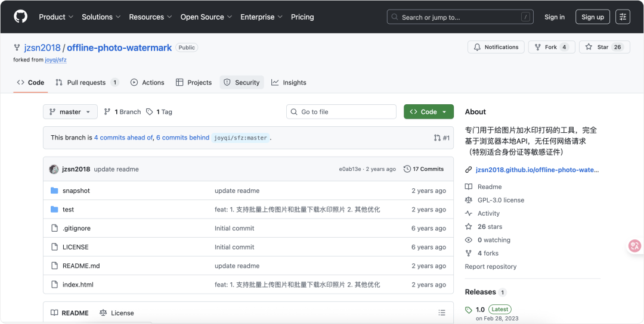Screen dimensions: 644x324
Task: Click the .gitignore file icon
Action: (54, 229)
